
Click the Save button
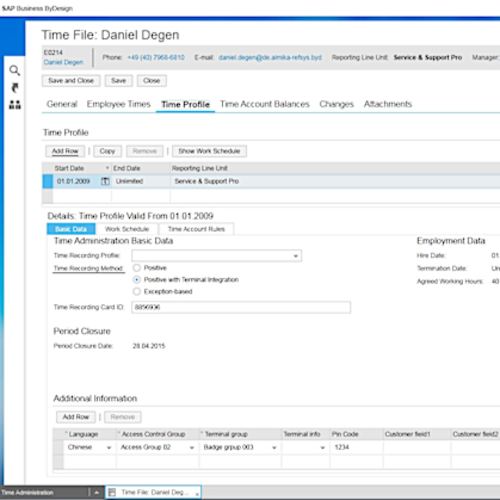click(x=119, y=81)
